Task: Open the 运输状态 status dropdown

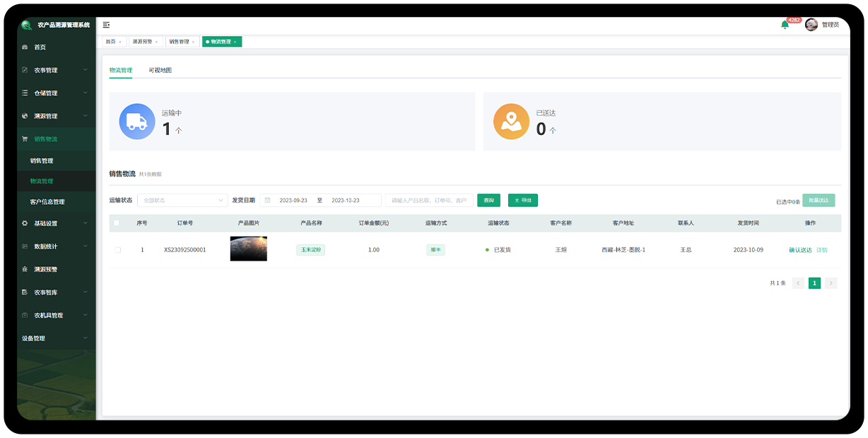Action: click(182, 201)
